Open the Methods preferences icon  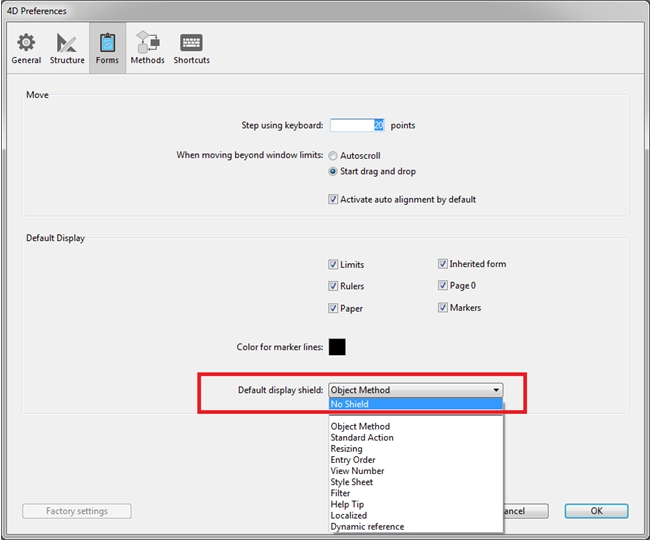click(x=147, y=48)
